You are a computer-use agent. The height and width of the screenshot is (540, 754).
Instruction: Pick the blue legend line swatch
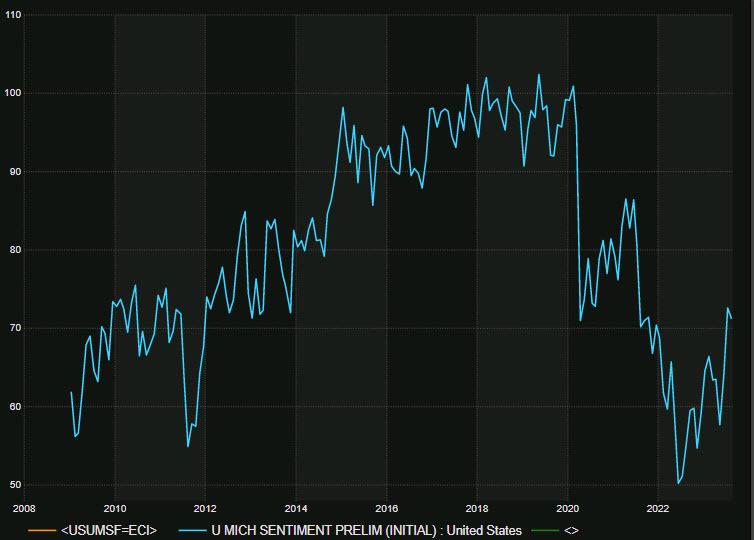[192, 530]
